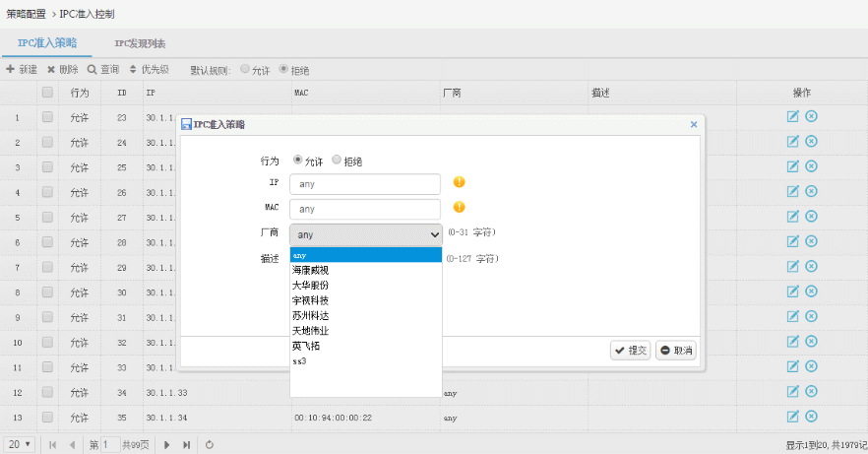Close the IPC准入策略 dialog
868x454 pixels.
click(693, 125)
